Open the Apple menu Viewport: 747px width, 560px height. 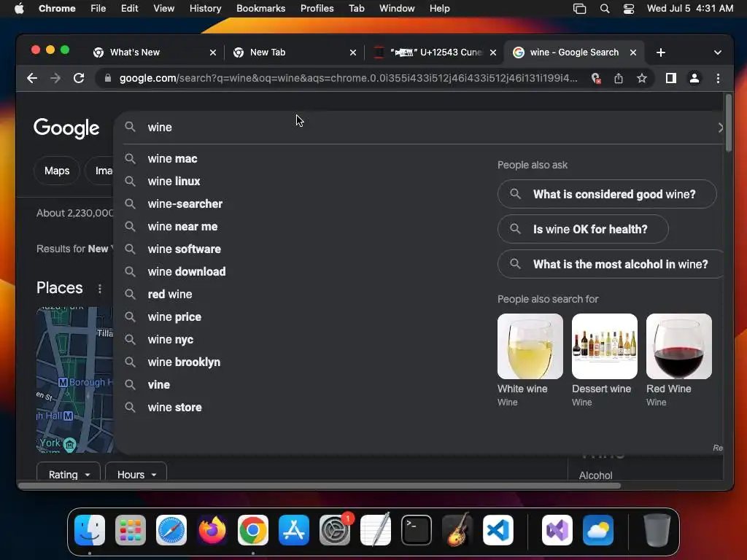tap(19, 9)
